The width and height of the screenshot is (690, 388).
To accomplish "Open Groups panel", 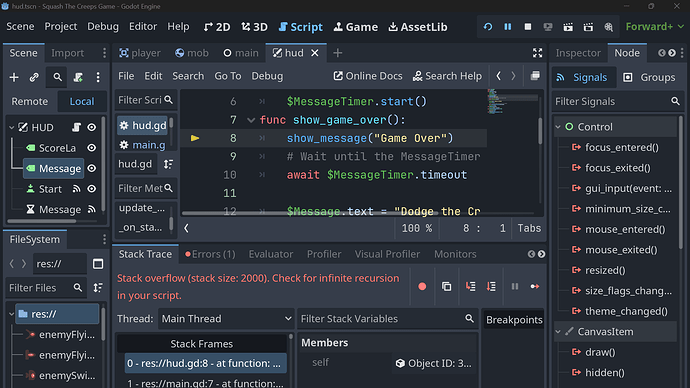I will click(649, 78).
